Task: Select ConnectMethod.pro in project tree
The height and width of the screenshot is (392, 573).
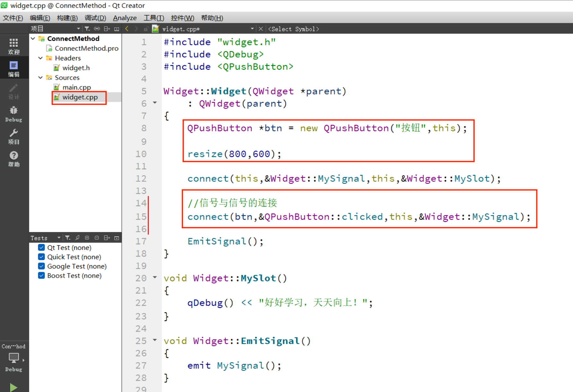Action: (86, 48)
